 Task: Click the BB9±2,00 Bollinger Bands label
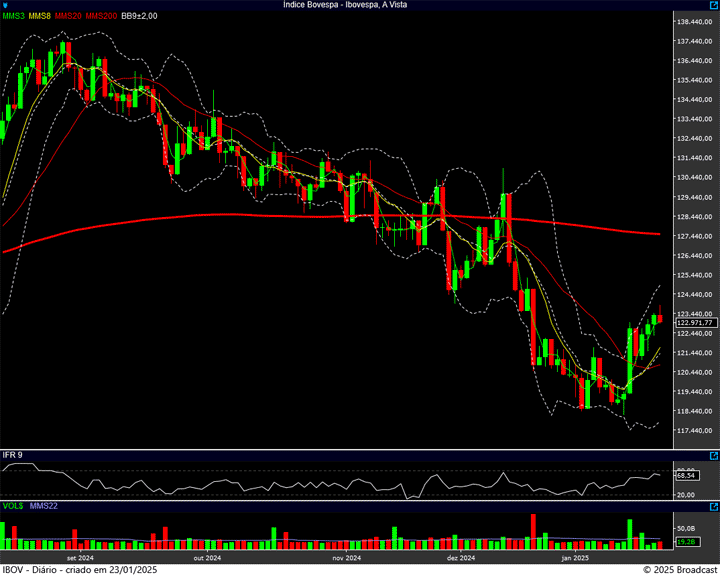pos(140,16)
